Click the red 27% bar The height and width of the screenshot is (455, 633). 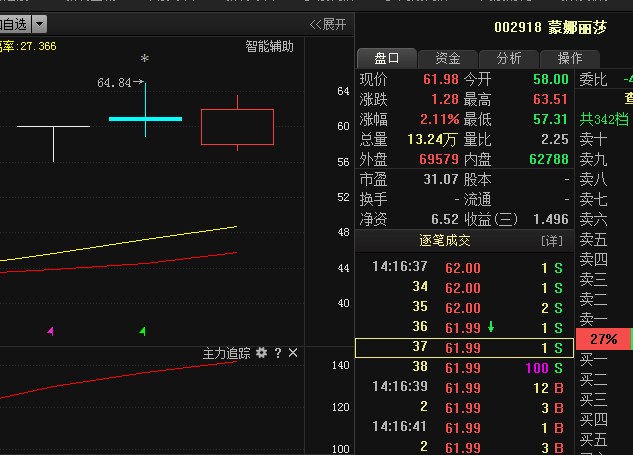pos(603,339)
